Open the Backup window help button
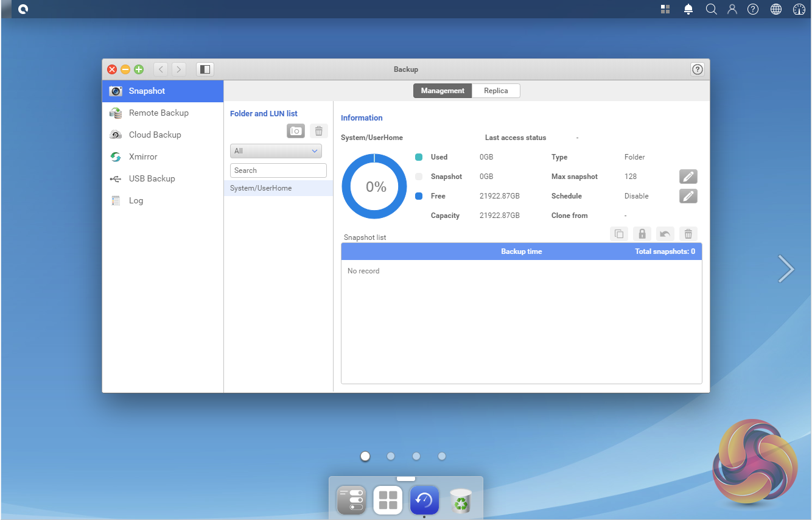 pyautogui.click(x=698, y=69)
